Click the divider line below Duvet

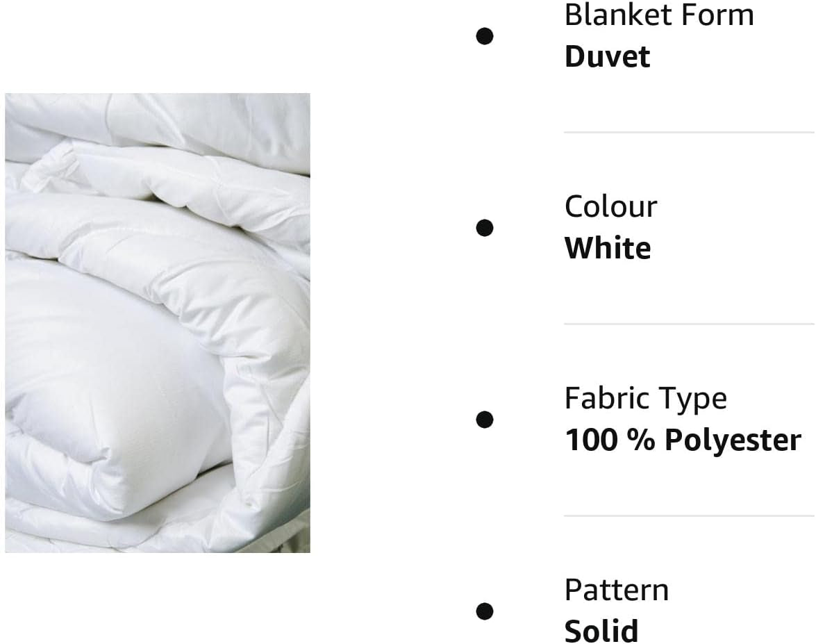(689, 132)
